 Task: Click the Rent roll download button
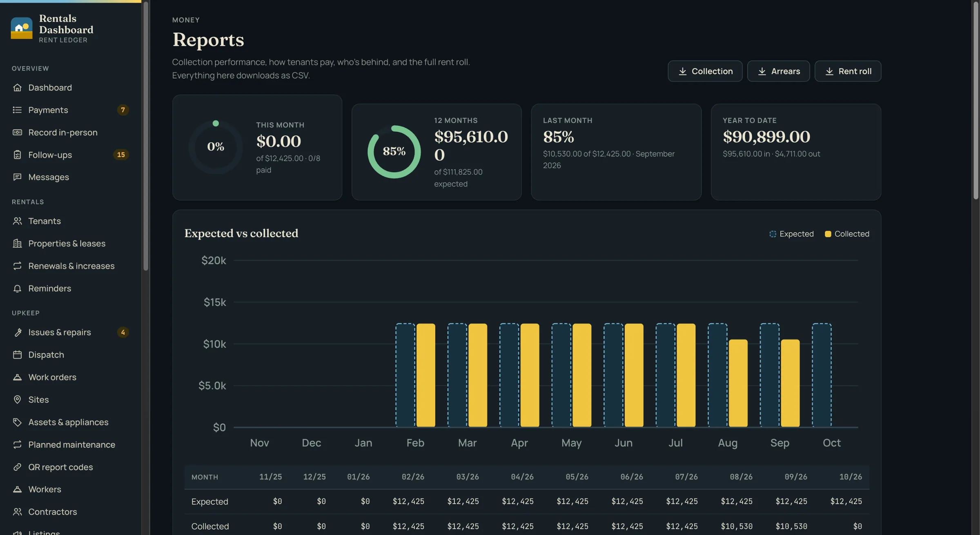click(x=848, y=71)
